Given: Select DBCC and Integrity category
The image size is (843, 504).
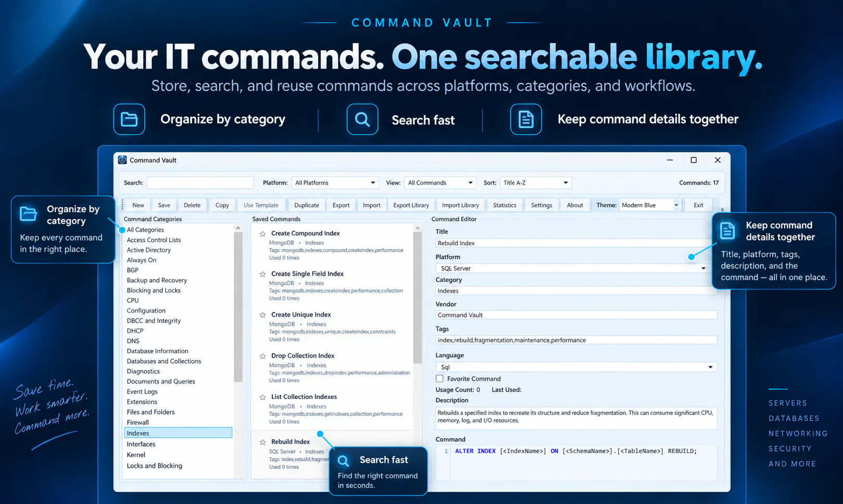Looking at the screenshot, I should click(x=153, y=321).
